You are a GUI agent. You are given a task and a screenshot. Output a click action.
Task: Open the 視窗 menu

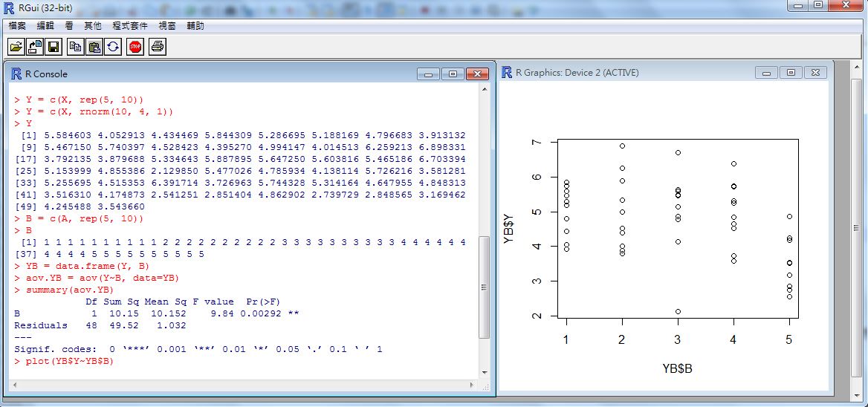(x=167, y=25)
